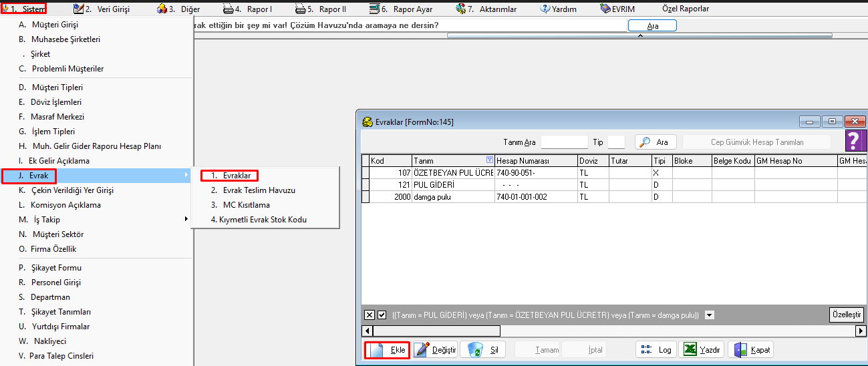Click the Evraklar window title icon

367,122
